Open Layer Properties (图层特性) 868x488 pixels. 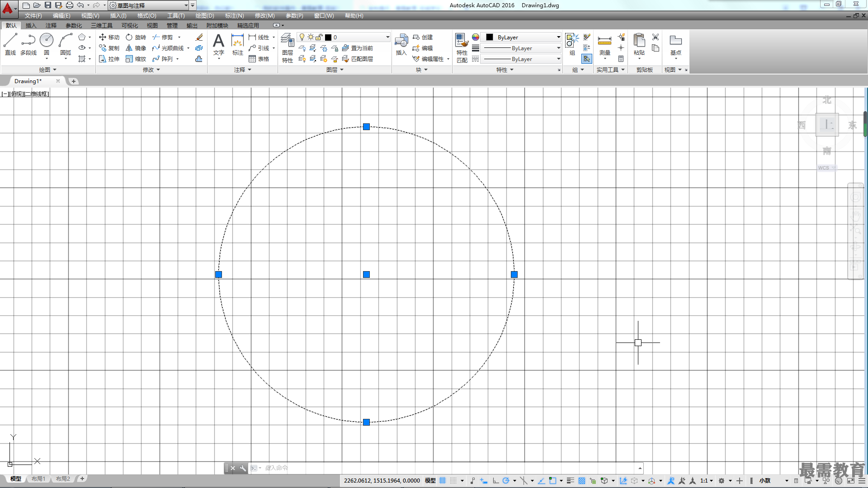(288, 48)
